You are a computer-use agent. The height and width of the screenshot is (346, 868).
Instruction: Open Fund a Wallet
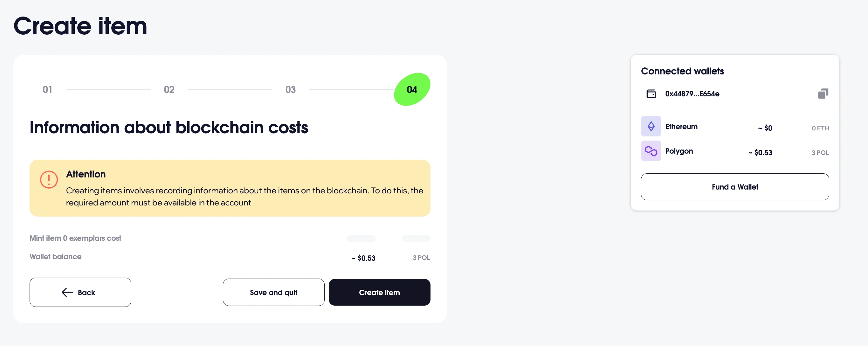pyautogui.click(x=734, y=187)
